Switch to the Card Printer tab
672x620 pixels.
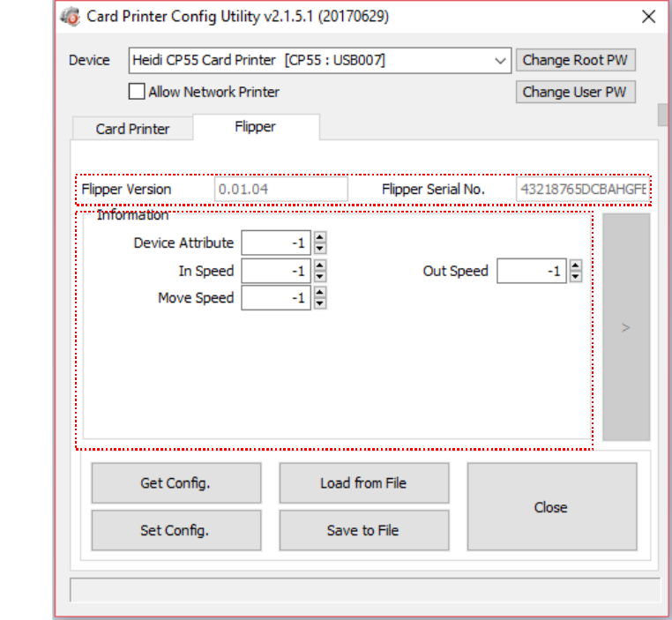(132, 129)
